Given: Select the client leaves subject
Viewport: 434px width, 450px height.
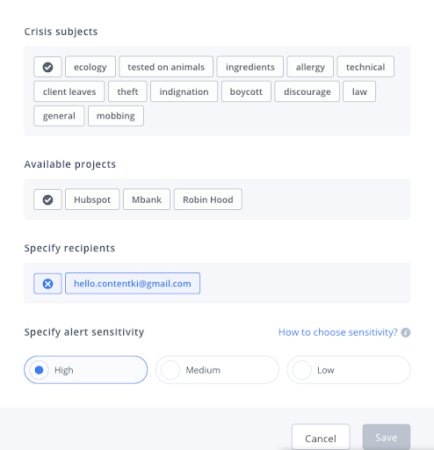Looking at the screenshot, I should point(69,92).
